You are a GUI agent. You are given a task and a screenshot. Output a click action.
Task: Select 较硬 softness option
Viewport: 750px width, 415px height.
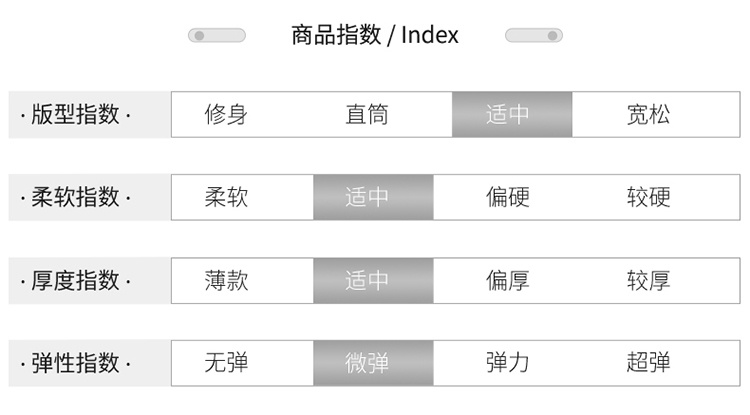648,198
